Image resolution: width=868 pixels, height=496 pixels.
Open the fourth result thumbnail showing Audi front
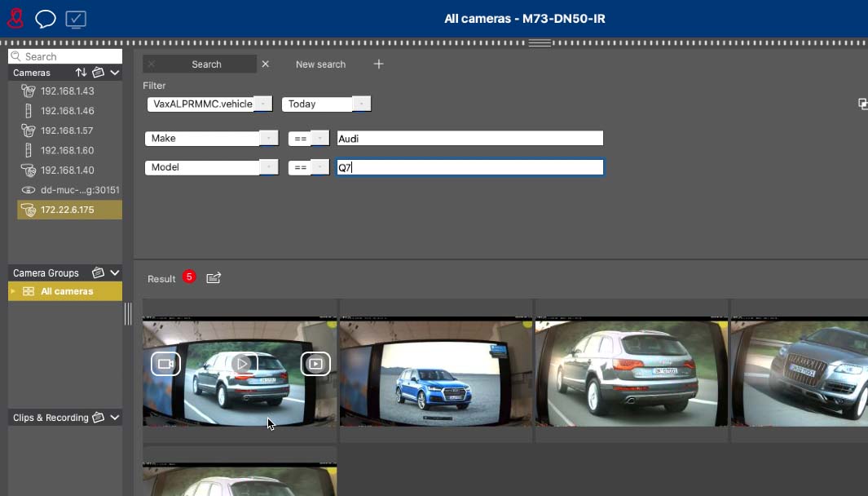(800, 371)
